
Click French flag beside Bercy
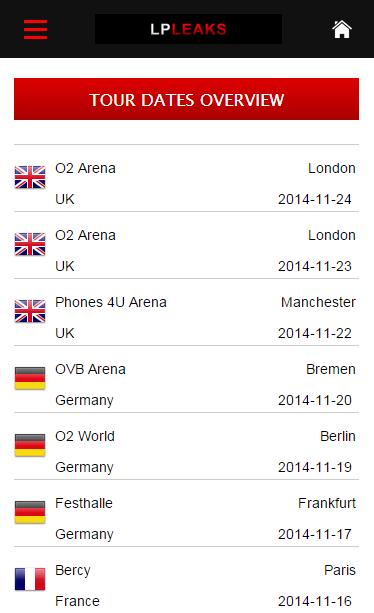pos(30,579)
